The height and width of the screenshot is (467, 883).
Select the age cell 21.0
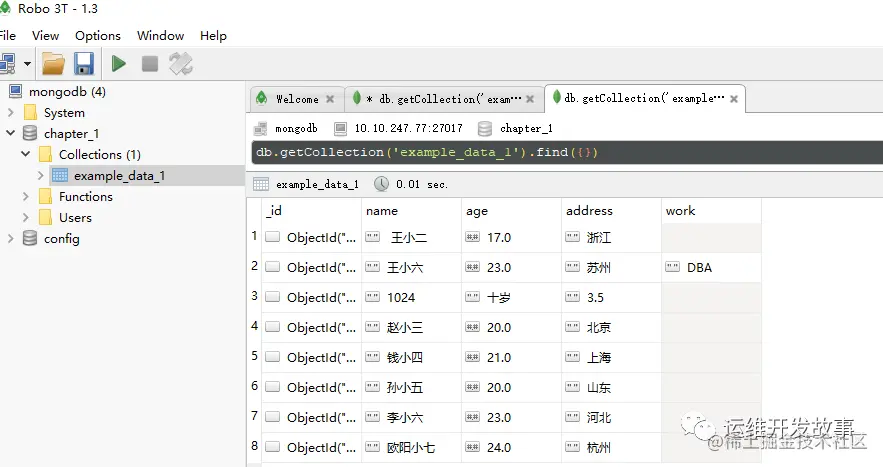coord(511,357)
